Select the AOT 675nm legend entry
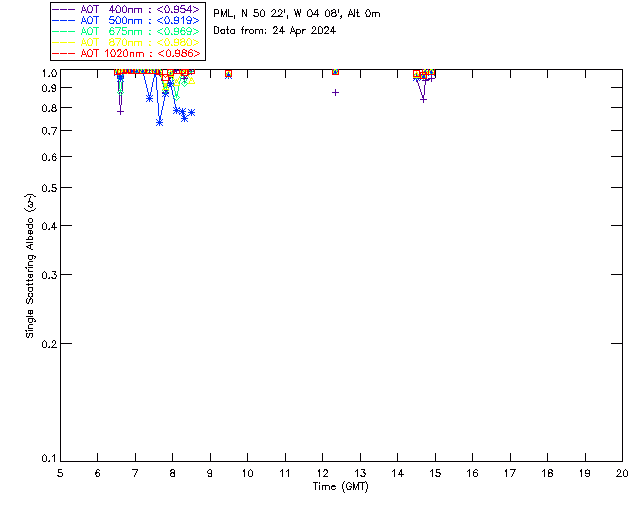 click(x=126, y=31)
